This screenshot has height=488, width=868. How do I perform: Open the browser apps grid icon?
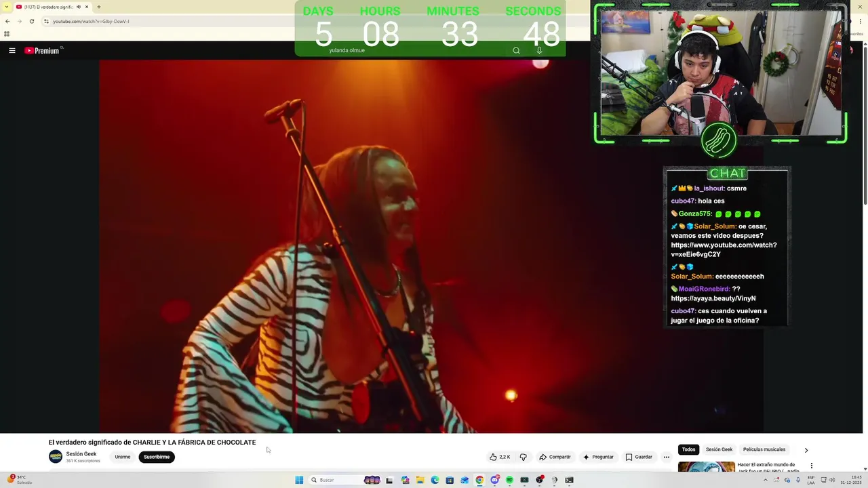7,34
